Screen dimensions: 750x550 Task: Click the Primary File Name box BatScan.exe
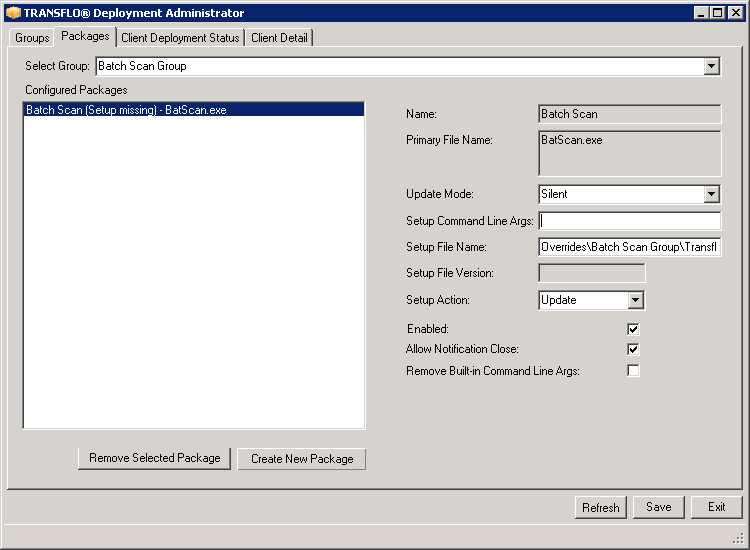(x=629, y=154)
